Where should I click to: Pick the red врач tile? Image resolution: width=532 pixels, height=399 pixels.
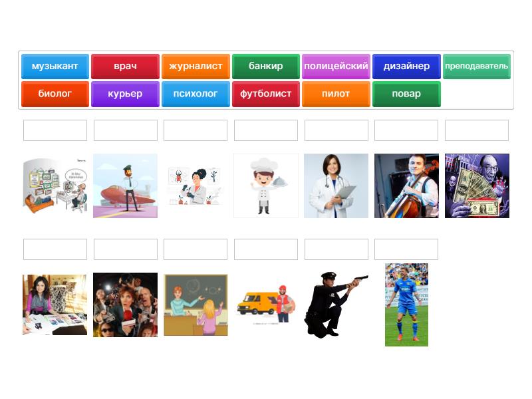click(125, 66)
